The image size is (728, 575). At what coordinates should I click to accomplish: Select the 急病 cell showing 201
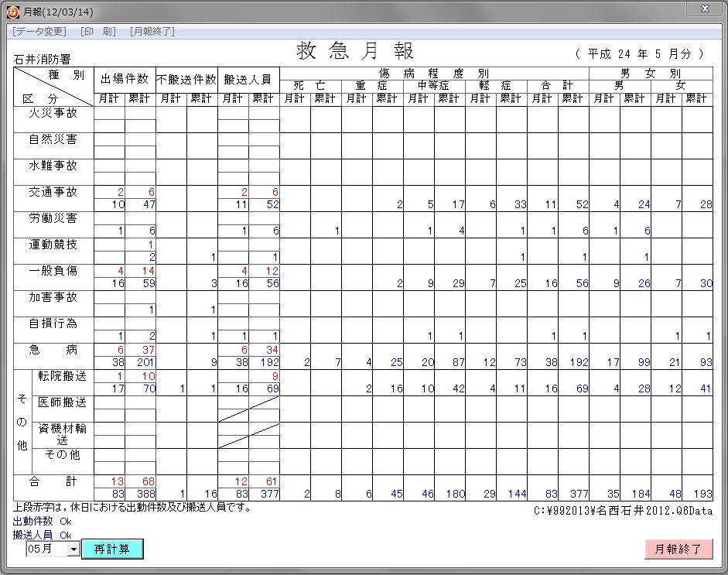pyautogui.click(x=141, y=362)
